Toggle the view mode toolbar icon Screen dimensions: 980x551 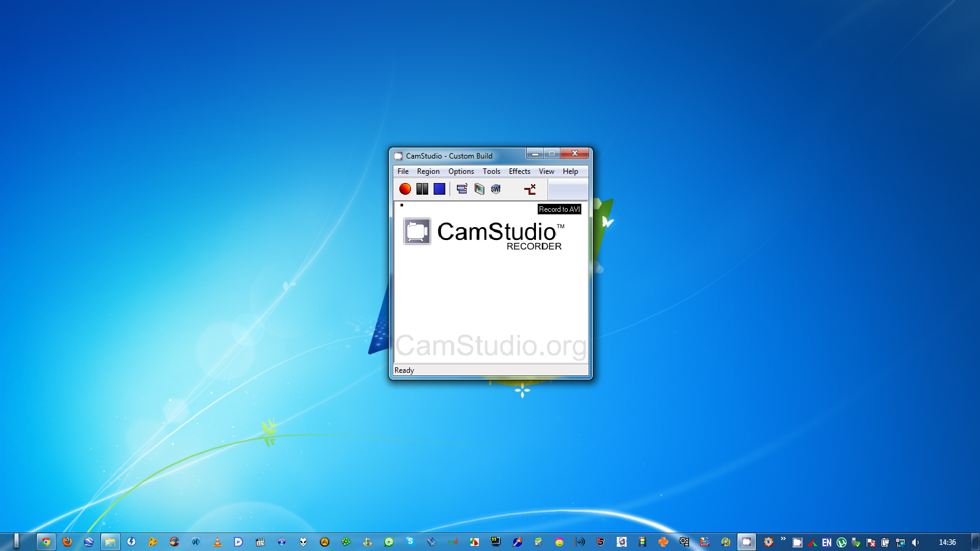coord(462,189)
